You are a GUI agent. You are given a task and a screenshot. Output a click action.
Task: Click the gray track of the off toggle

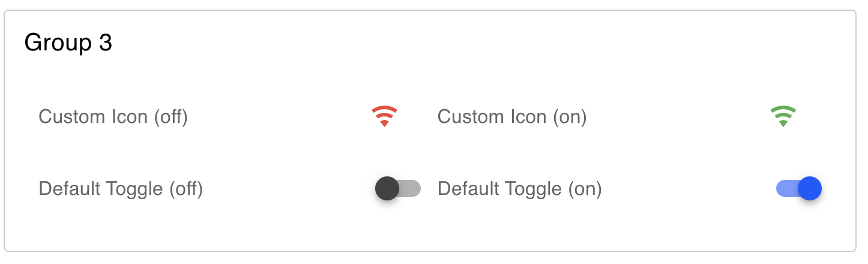pyautogui.click(x=411, y=188)
